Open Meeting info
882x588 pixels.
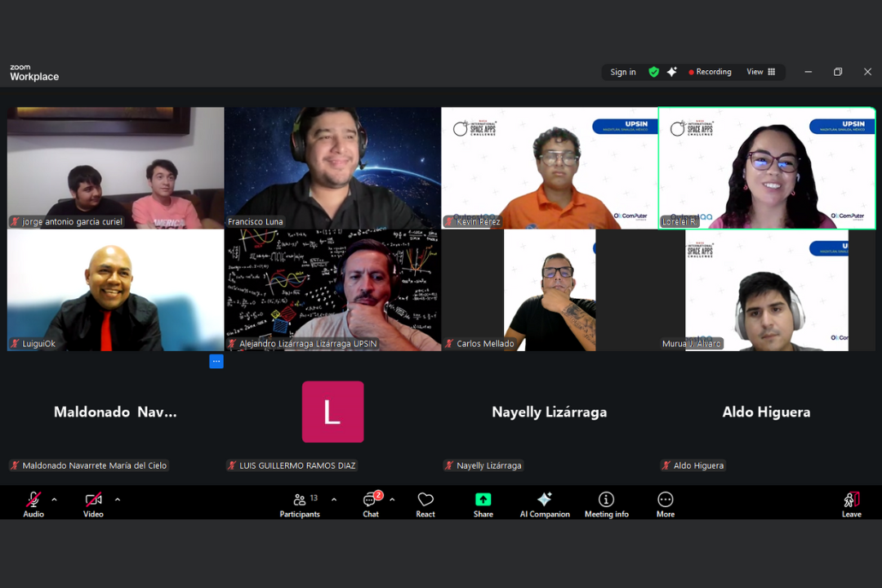pos(606,504)
